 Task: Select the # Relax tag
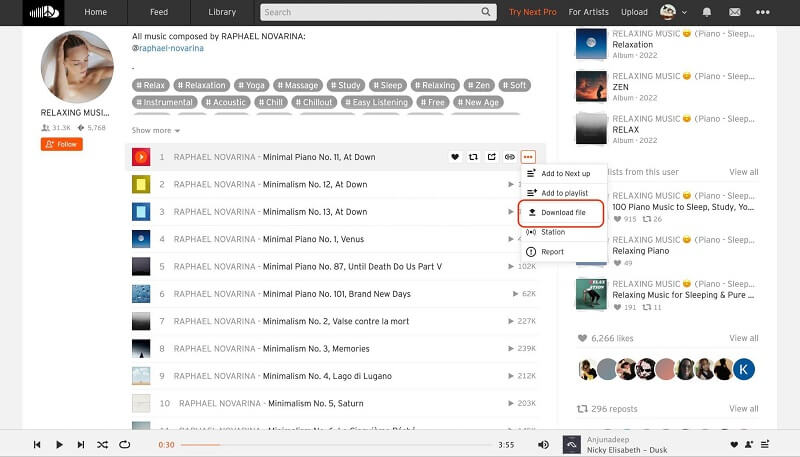(x=150, y=85)
